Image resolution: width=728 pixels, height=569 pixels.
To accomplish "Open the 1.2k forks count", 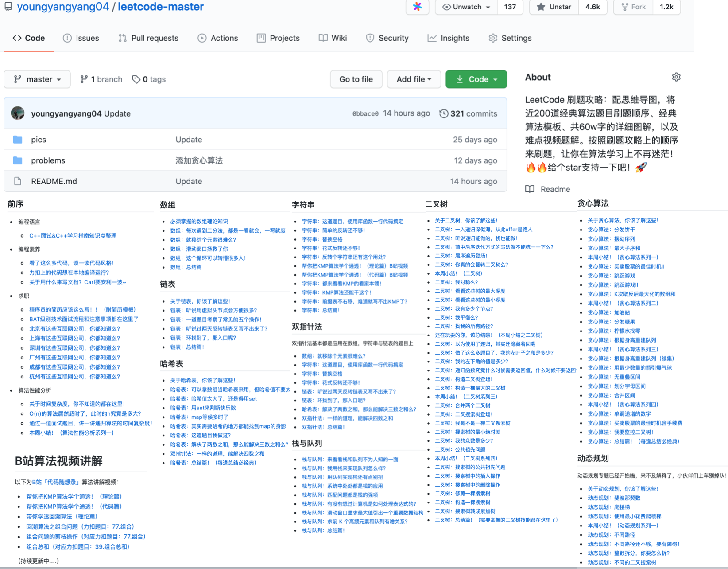I will tap(666, 7).
